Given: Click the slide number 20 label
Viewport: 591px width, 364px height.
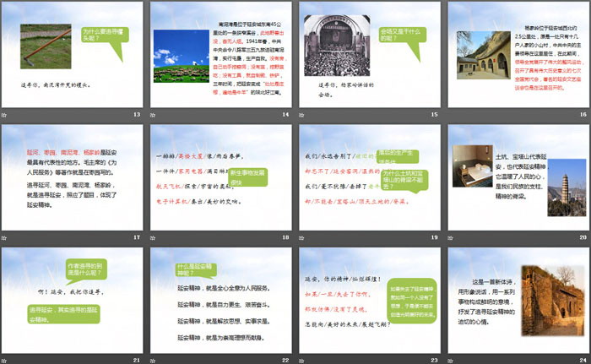Looking at the screenshot, I should [x=583, y=237].
